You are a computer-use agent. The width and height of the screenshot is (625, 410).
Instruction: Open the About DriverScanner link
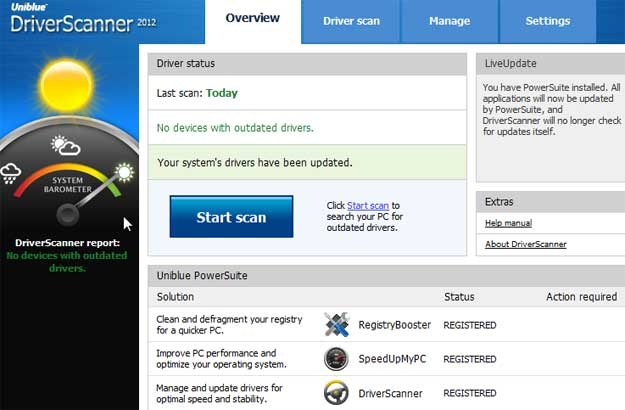point(525,244)
